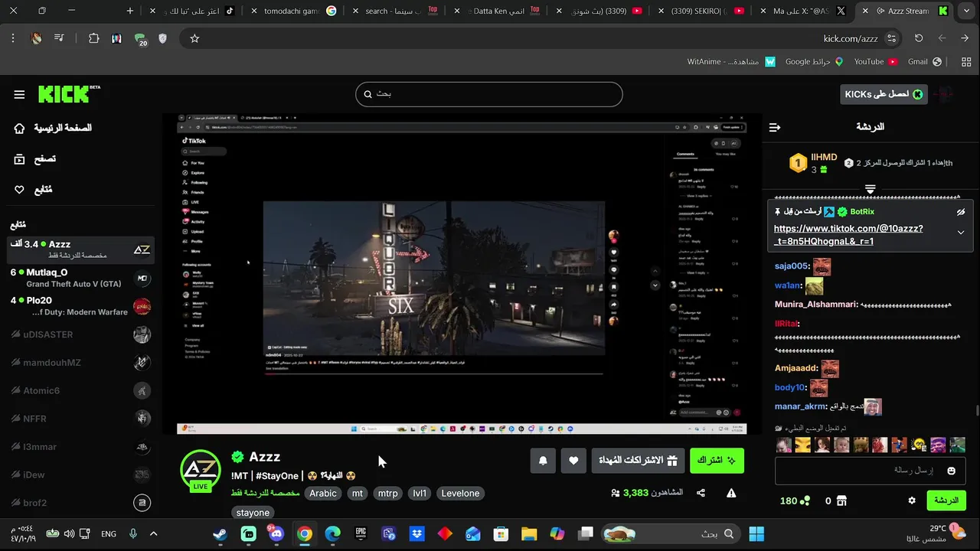The image size is (980, 551).
Task: Open chat settings gear
Action: (912, 500)
